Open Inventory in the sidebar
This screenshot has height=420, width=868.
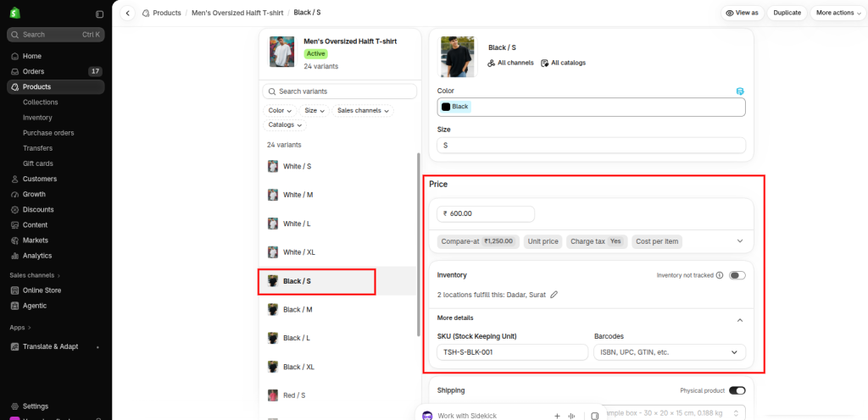37,118
